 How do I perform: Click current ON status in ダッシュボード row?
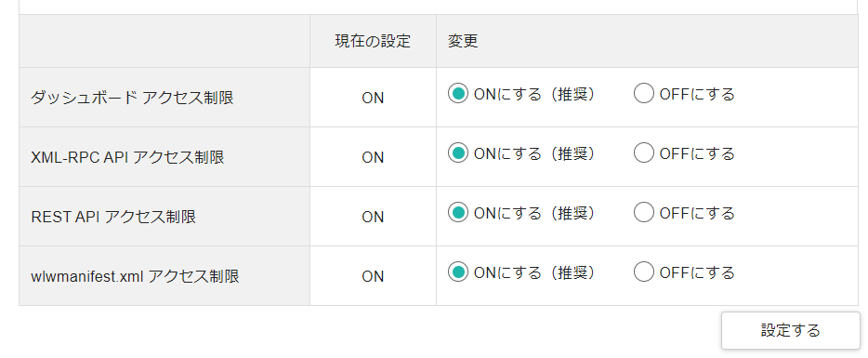click(373, 98)
